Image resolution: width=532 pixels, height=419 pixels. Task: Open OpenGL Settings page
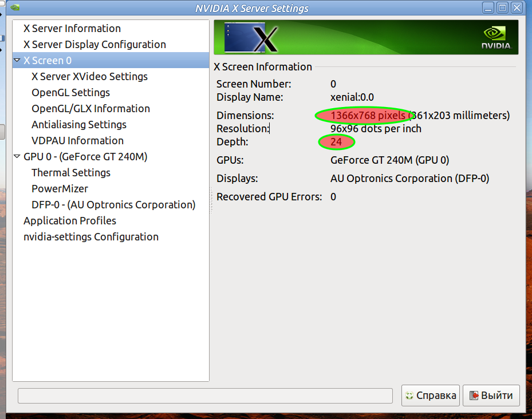click(70, 93)
